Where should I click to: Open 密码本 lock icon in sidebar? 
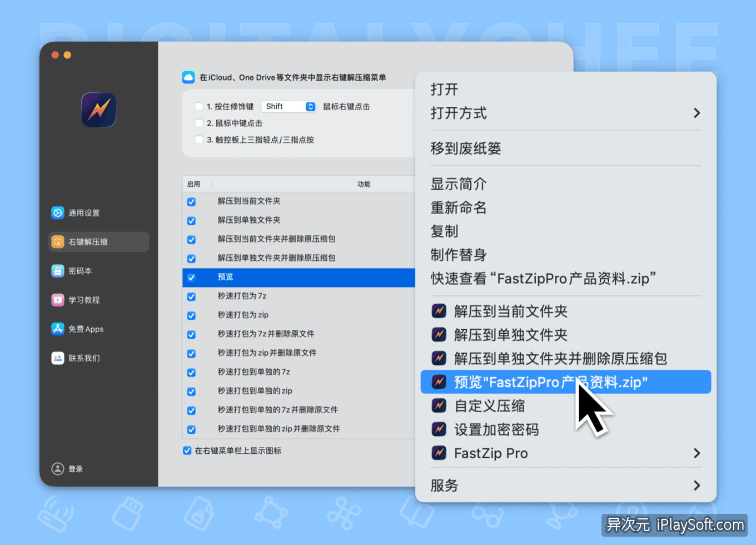(58, 271)
